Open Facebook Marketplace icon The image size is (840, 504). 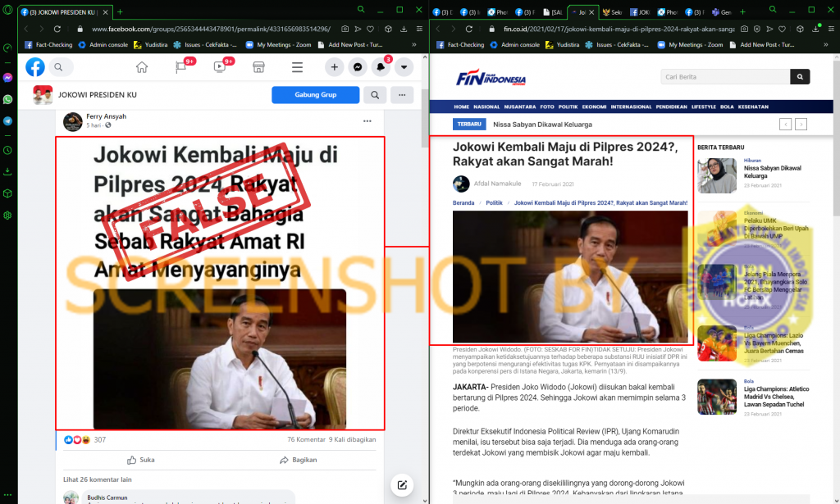pos(258,67)
